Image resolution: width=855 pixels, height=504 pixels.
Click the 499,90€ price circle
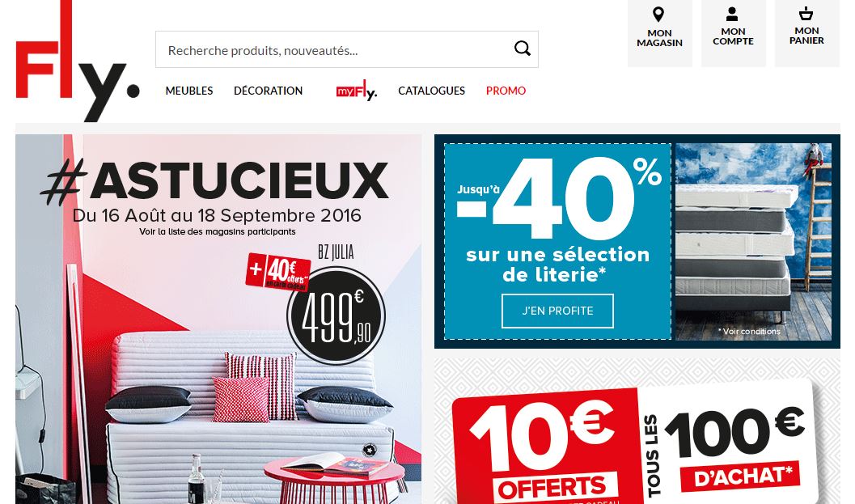click(336, 316)
